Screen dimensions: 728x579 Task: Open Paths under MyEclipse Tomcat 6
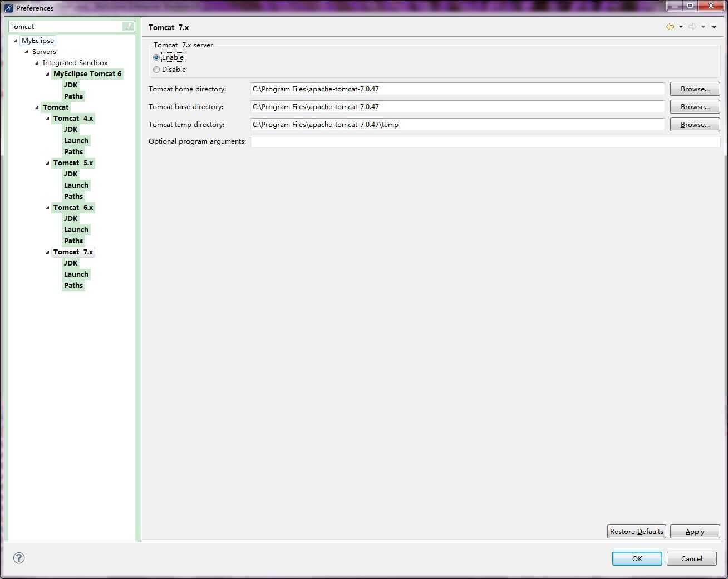point(73,96)
